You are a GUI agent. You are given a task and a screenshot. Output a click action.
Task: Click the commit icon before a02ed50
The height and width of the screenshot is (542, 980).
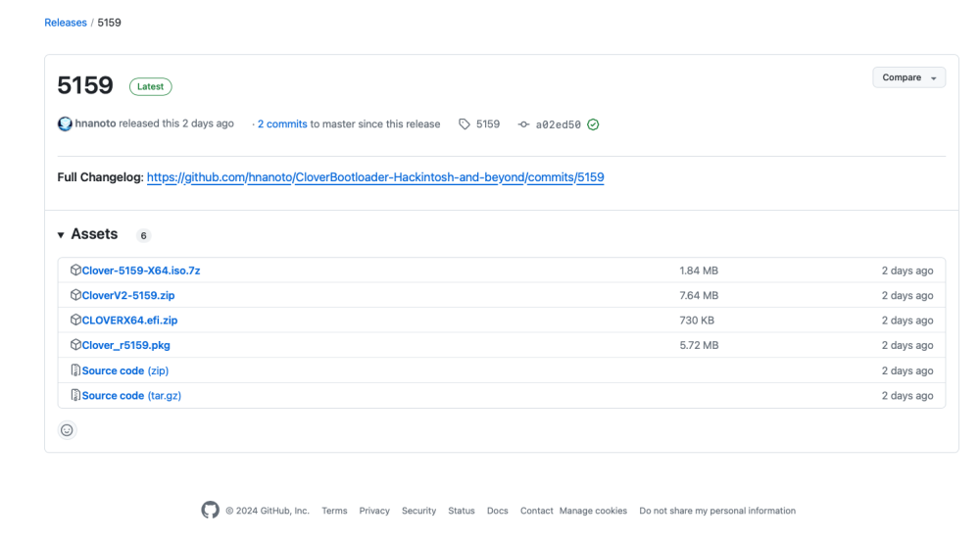pos(523,124)
